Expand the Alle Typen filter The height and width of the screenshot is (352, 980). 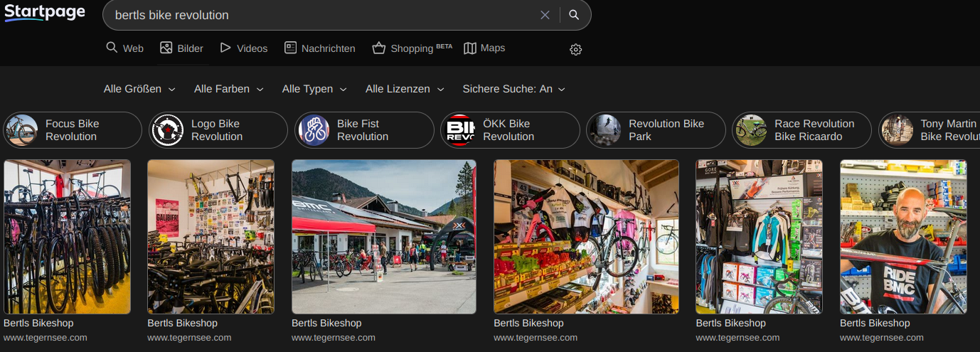click(x=314, y=89)
